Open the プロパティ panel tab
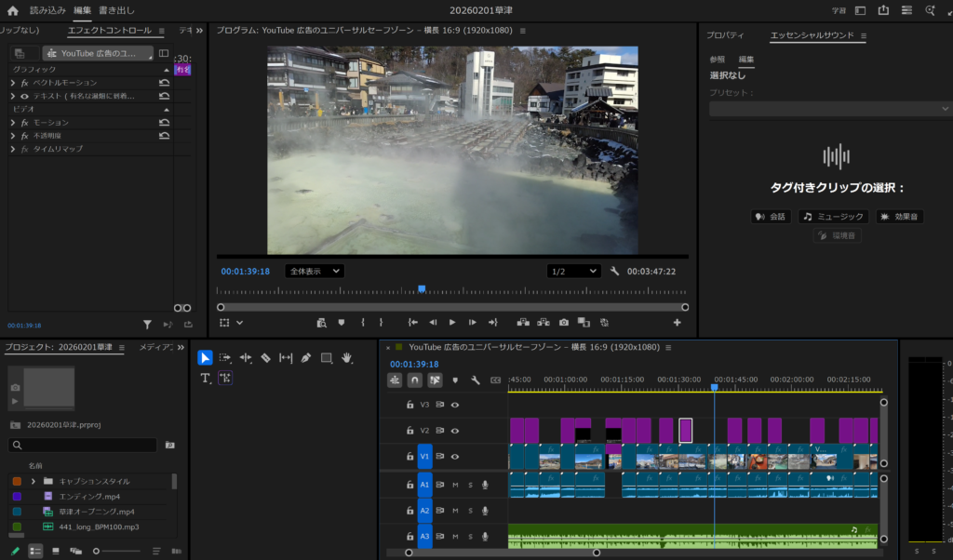The height and width of the screenshot is (560, 953). point(725,35)
